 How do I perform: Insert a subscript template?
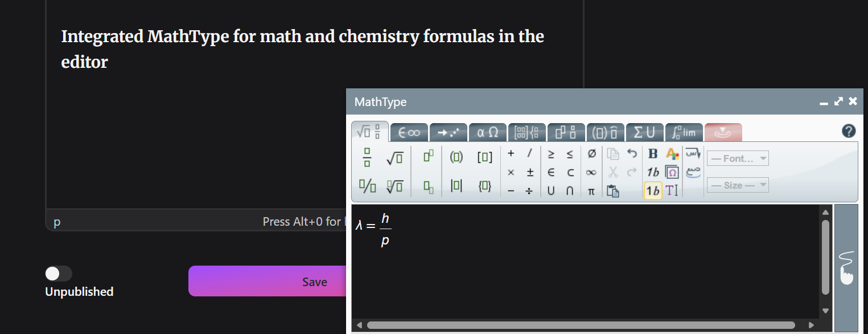(x=429, y=186)
